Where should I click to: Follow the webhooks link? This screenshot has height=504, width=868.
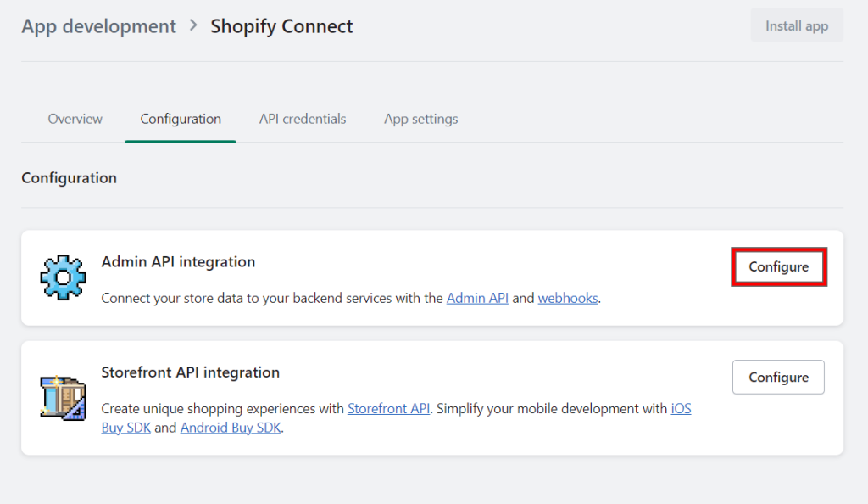click(568, 298)
